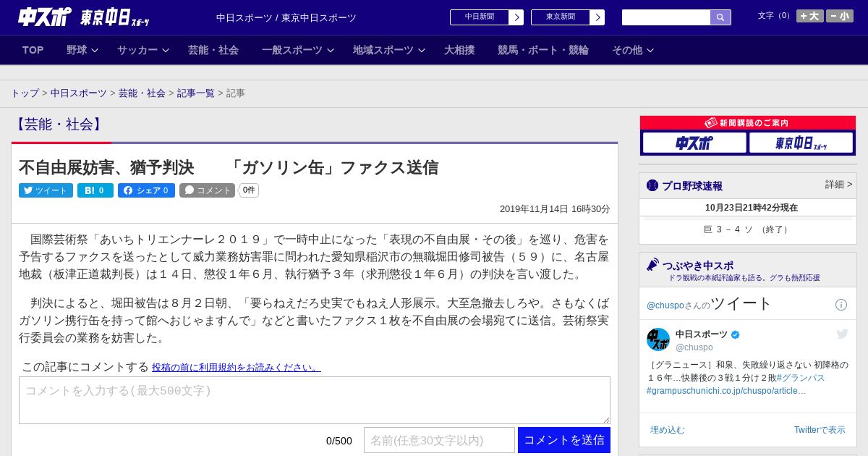The width and height of the screenshot is (868, 456).
Task: Click the 0/500 character counter
Action: tap(339, 441)
